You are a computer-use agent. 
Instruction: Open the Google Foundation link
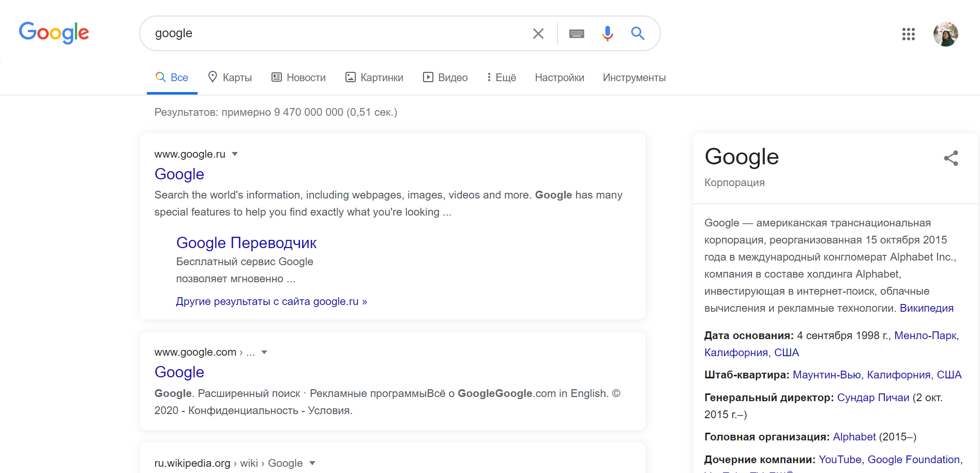point(913,460)
